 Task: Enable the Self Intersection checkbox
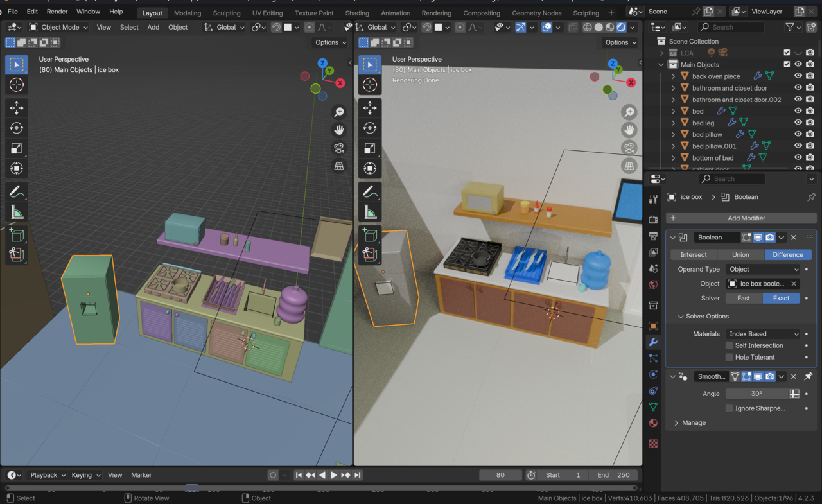click(x=729, y=345)
